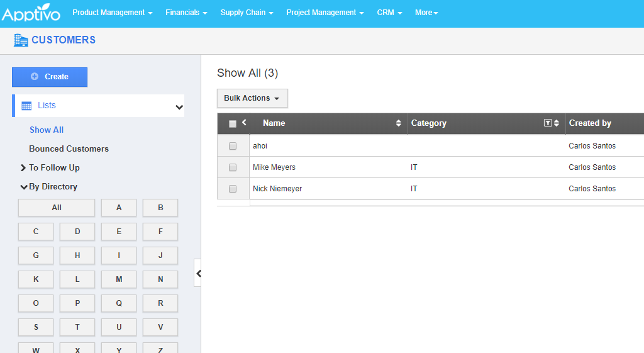Open the CRM menu
The image size is (644, 353).
click(x=389, y=13)
